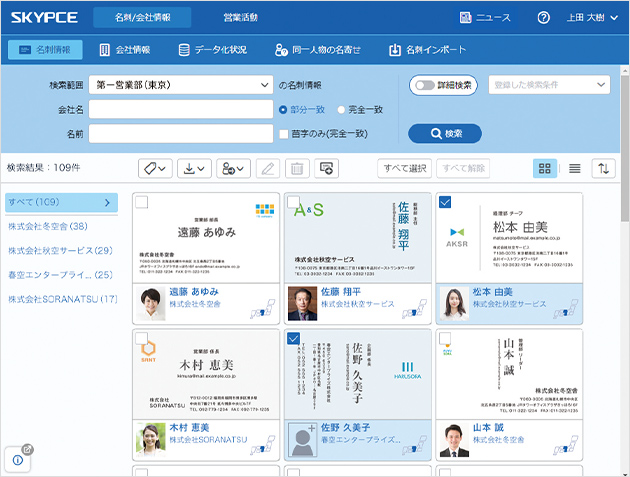The height and width of the screenshot is (477, 630).
Task: Open 松本 由美 name link
Action: pyautogui.click(x=492, y=292)
